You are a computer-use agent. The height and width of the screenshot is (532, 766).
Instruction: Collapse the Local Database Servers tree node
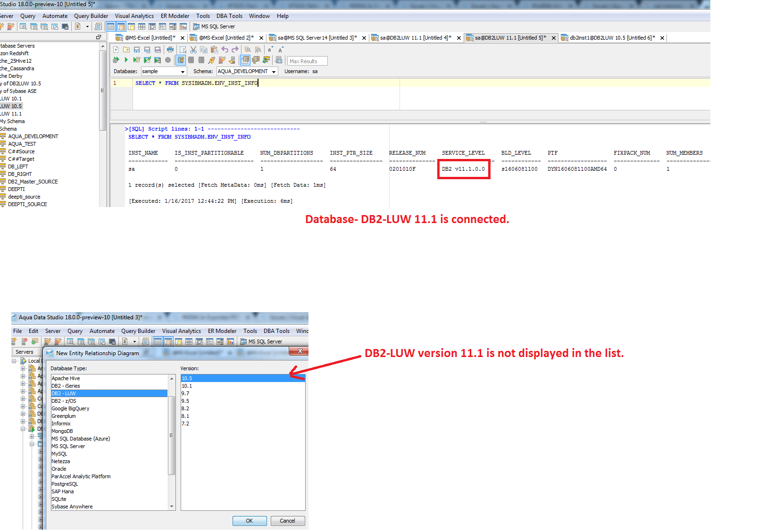click(14, 361)
